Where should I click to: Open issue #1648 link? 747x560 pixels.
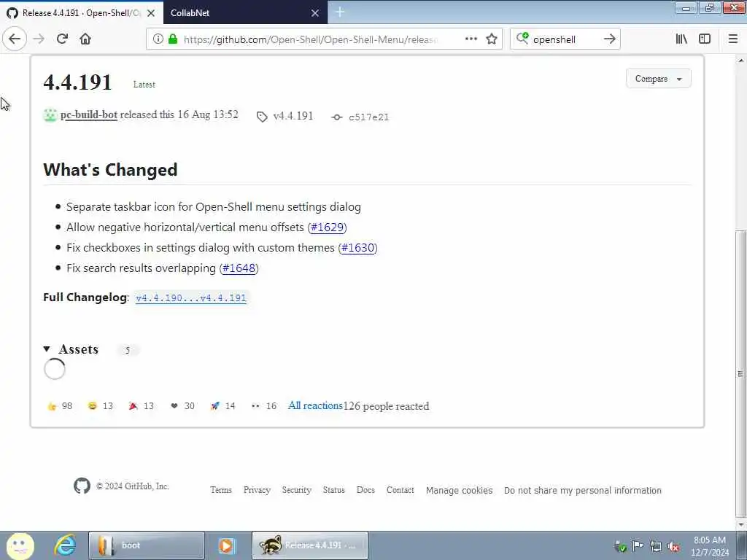pos(239,268)
